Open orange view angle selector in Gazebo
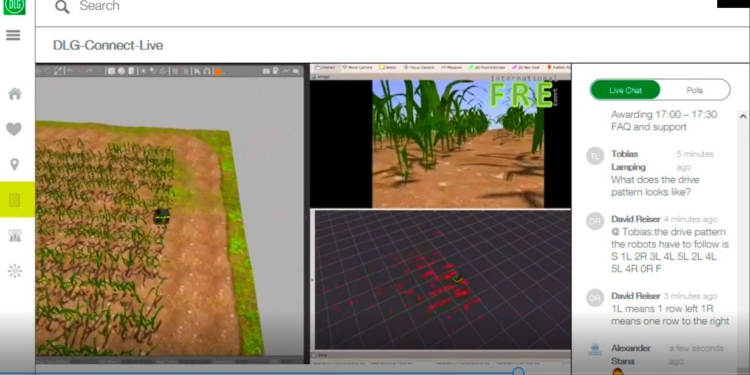The height and width of the screenshot is (375, 750). pyautogui.click(x=218, y=72)
